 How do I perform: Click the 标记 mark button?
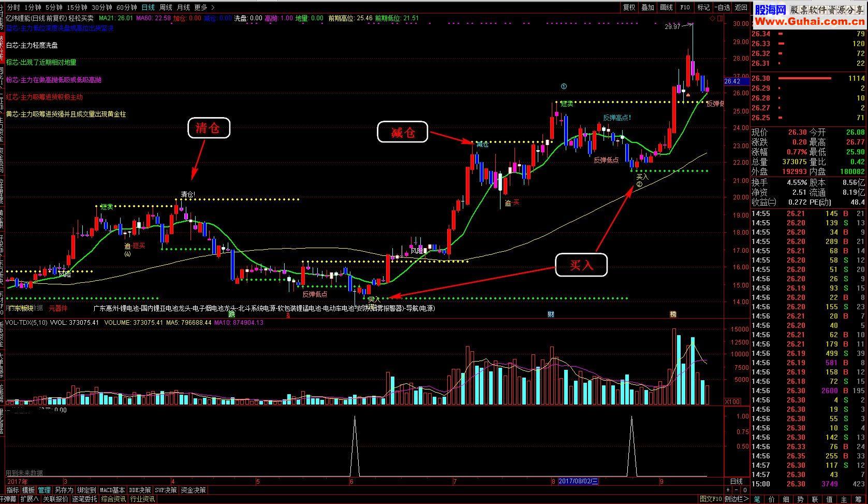703,7
